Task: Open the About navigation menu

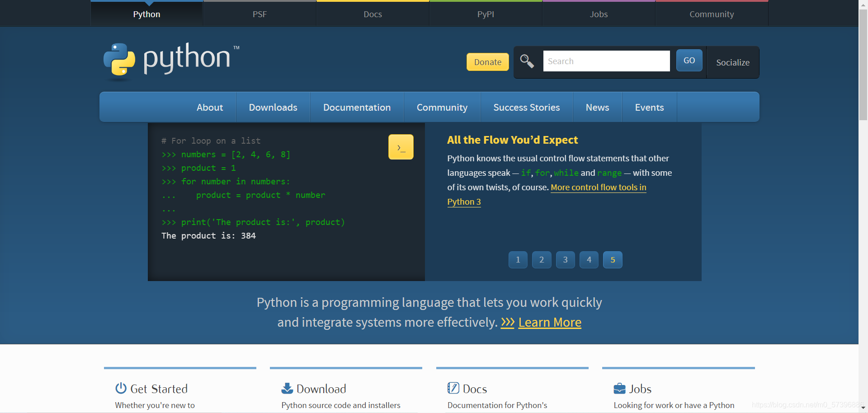Action: (x=210, y=108)
